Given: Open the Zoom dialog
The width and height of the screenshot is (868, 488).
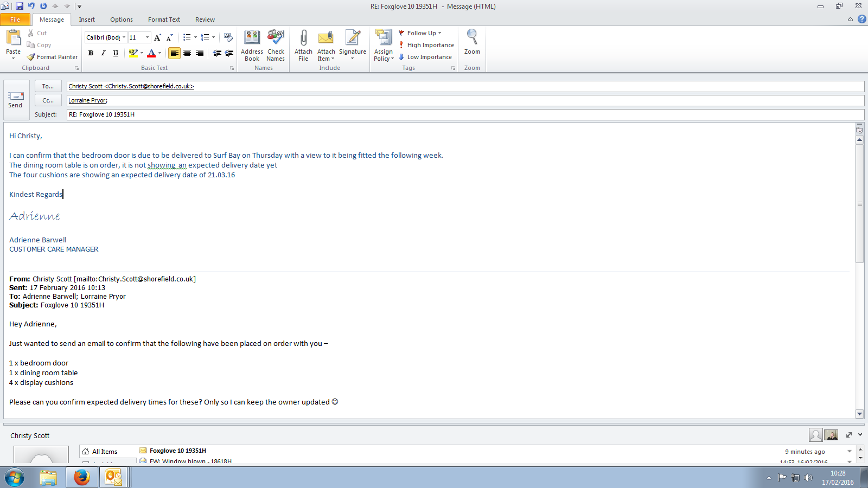Looking at the screenshot, I should tap(472, 42).
